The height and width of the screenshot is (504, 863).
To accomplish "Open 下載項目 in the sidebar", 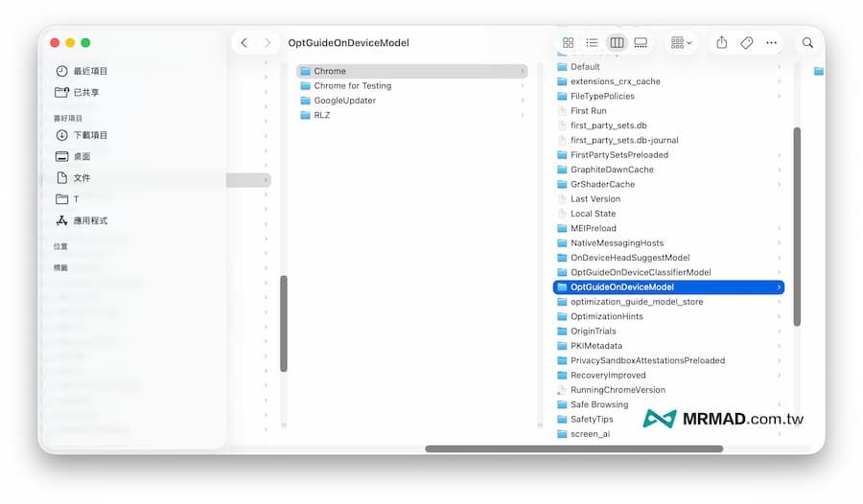I will point(82,135).
